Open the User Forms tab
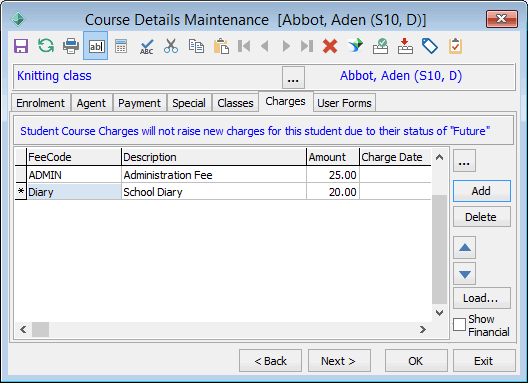The image size is (528, 383). 344,103
